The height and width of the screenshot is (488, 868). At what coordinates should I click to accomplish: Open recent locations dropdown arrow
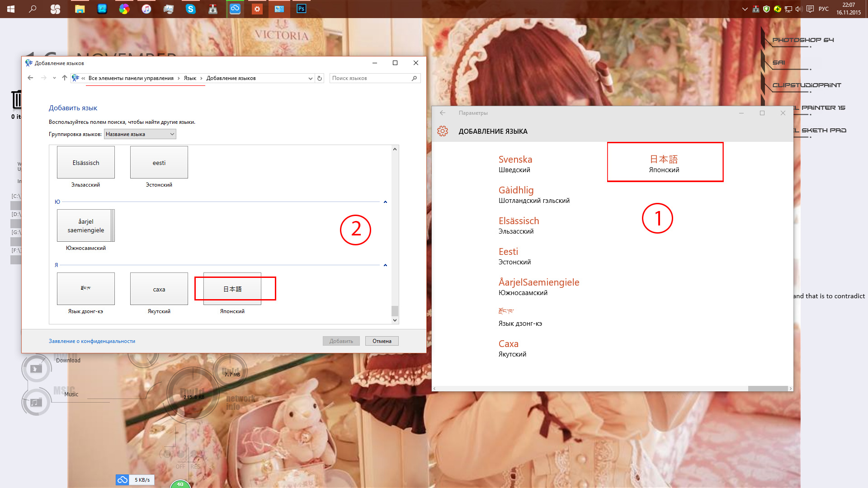point(54,78)
